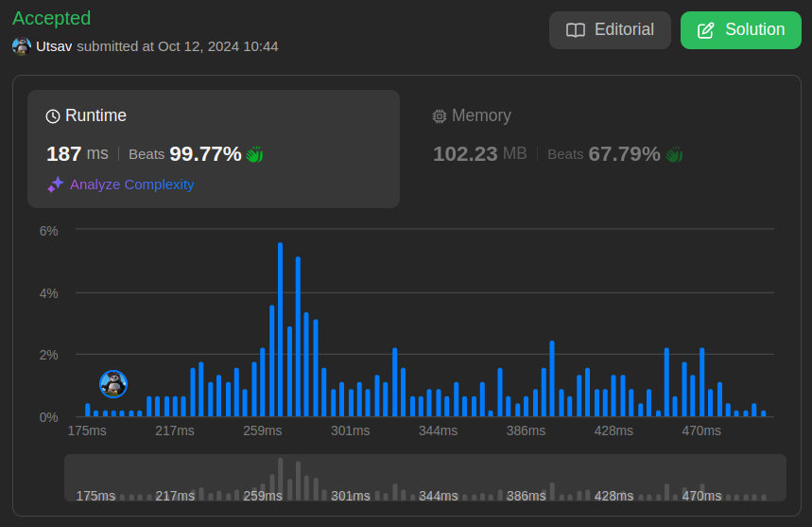Click the clapping hands icon beside 67.79%
Viewport: 812px width, 527px height.
[673, 154]
